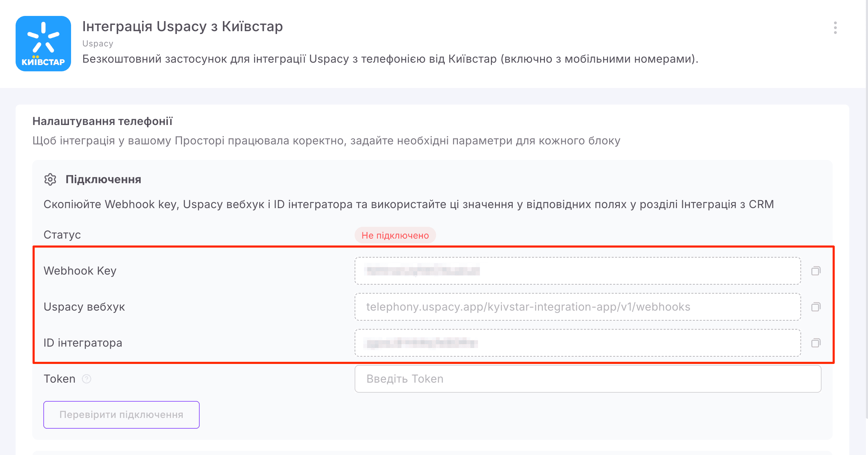This screenshot has width=868, height=455.
Task: Click the Uspacy developer link under the title
Action: [97, 43]
